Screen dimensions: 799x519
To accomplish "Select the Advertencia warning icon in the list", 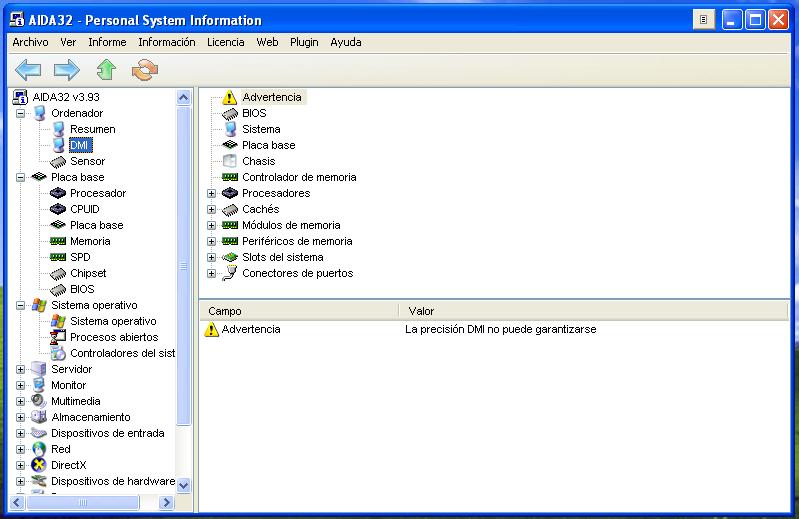I will (x=230, y=97).
